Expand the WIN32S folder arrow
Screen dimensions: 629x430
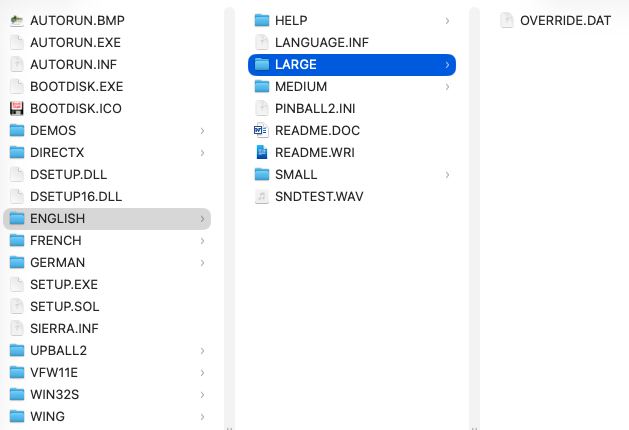click(202, 395)
